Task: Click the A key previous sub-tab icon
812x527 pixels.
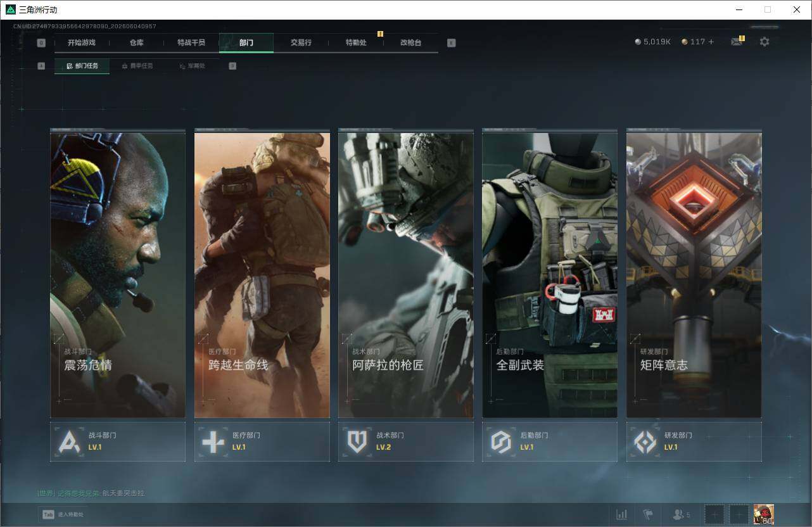Action: (x=41, y=66)
